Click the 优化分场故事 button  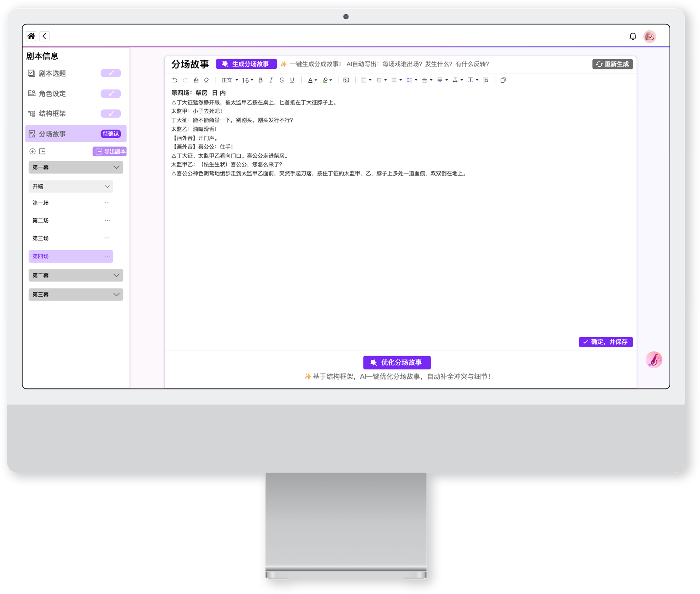[x=397, y=363]
